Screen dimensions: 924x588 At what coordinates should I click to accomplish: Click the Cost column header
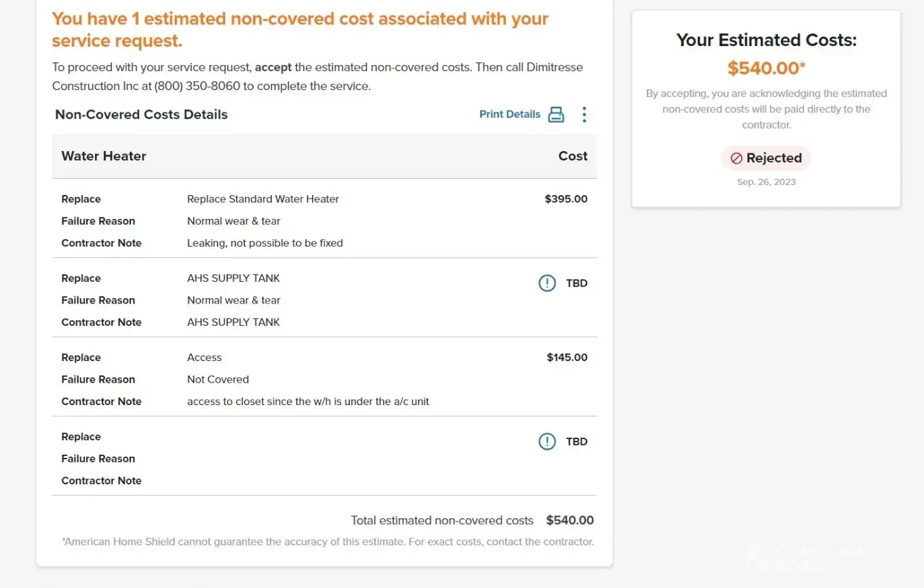[x=573, y=156]
